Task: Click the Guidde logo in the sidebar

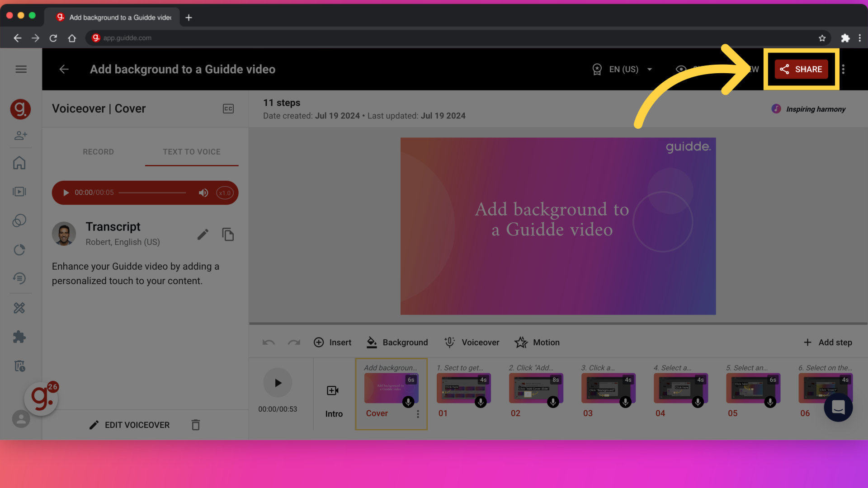Action: (20, 109)
